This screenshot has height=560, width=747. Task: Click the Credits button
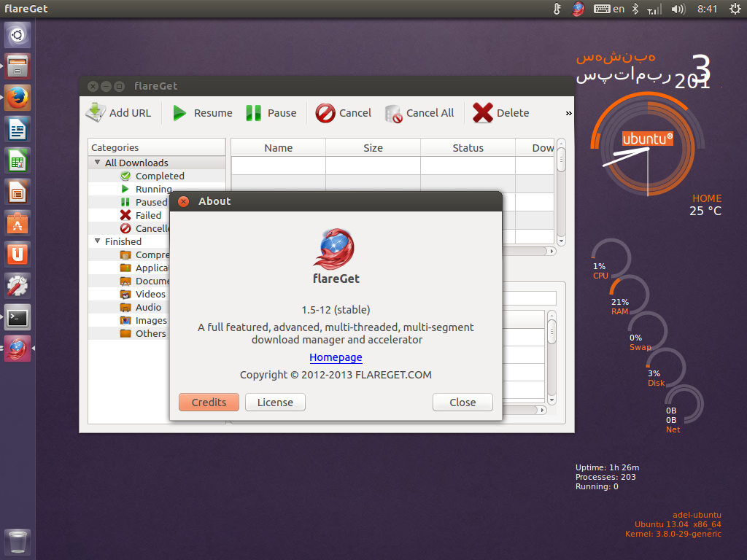[209, 402]
